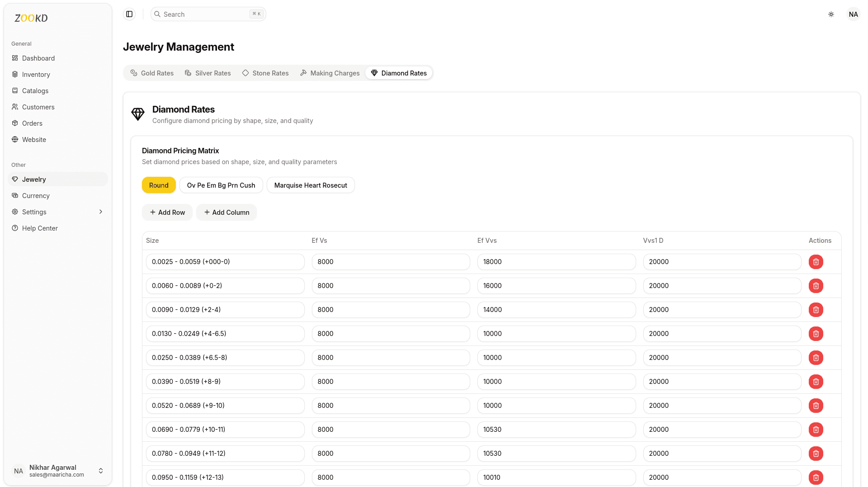Image resolution: width=868 pixels, height=487 pixels.
Task: Open the Making Charges tab
Action: pos(330,73)
